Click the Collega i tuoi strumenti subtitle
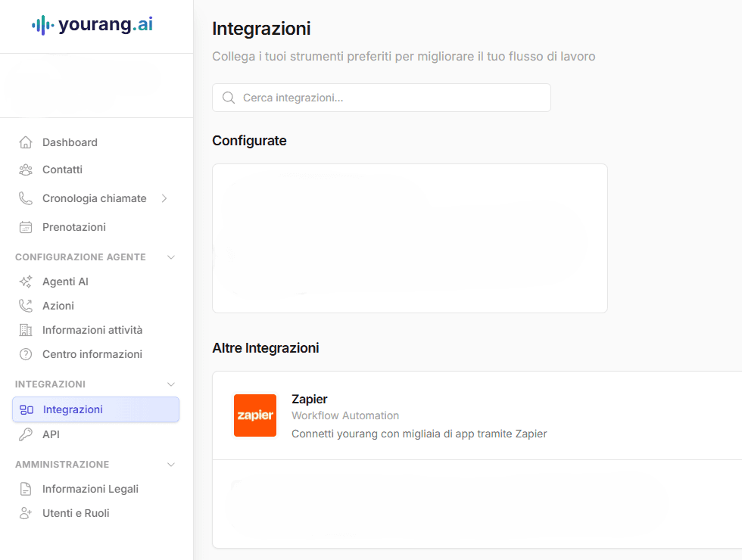This screenshot has height=560, width=742. tap(404, 56)
